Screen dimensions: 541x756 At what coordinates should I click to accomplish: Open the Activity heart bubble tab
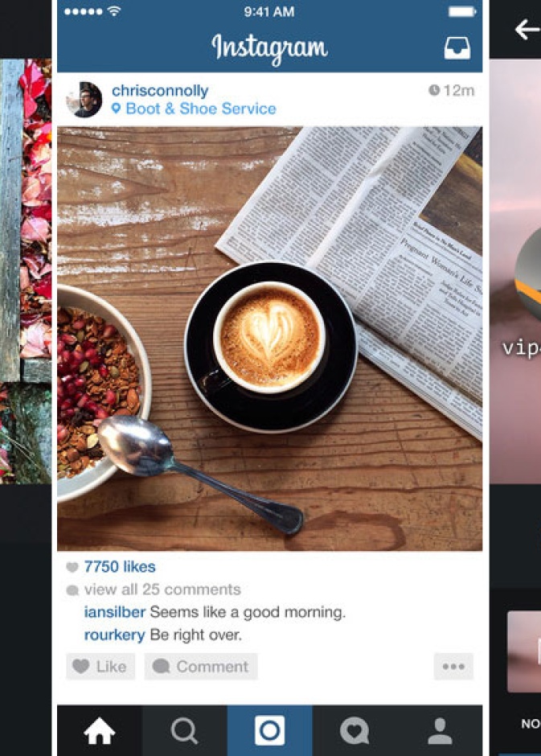pos(355,730)
